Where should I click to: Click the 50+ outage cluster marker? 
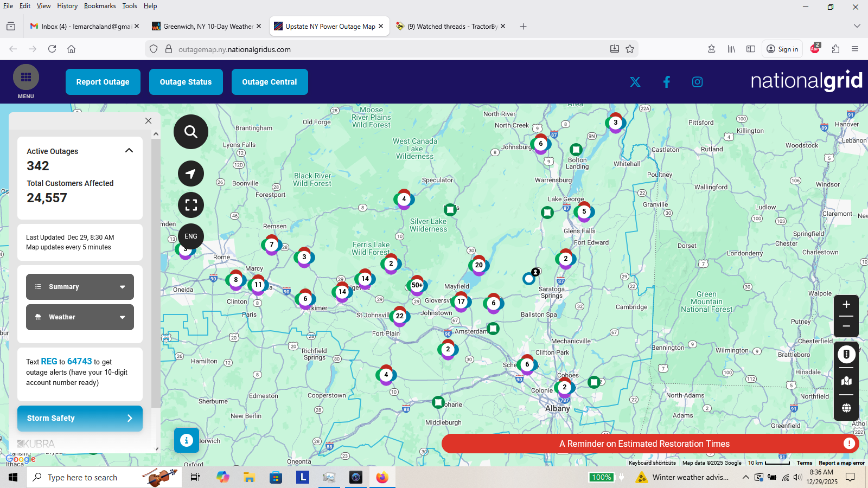[417, 285]
